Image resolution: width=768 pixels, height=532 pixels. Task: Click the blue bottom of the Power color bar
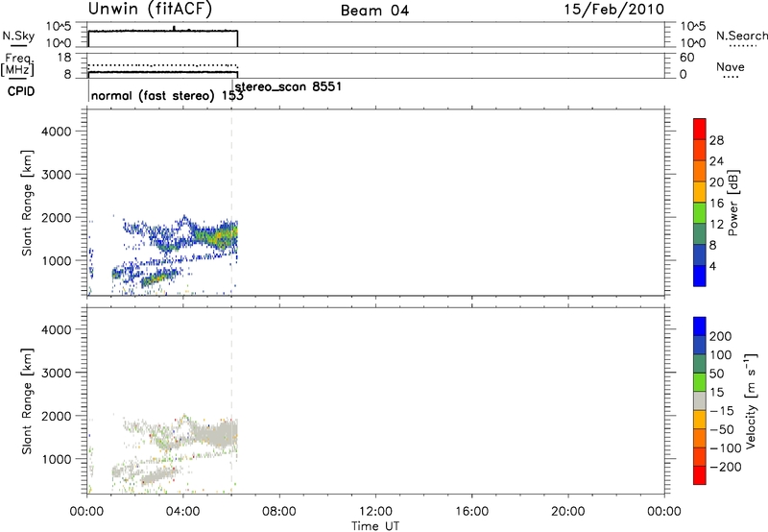pos(700,276)
